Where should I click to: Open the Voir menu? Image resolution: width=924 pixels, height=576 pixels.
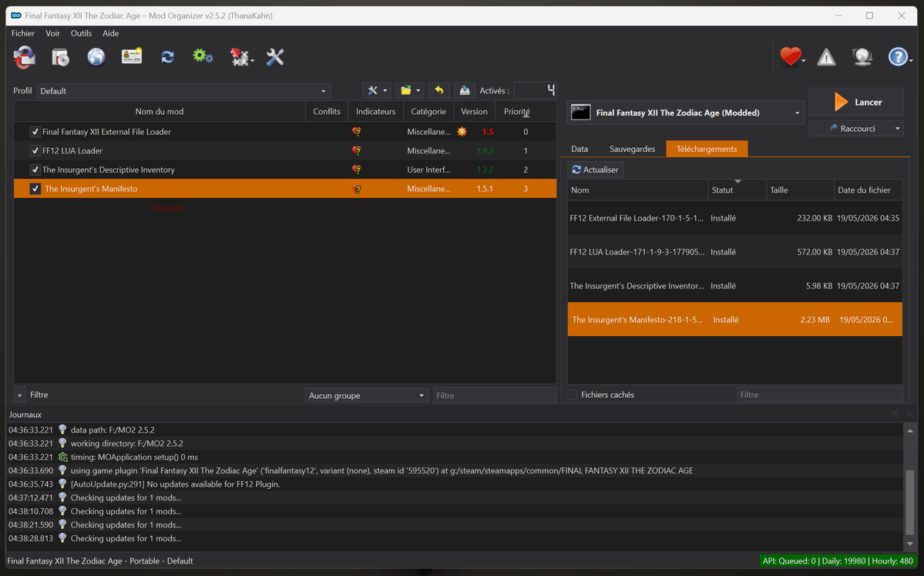(53, 33)
